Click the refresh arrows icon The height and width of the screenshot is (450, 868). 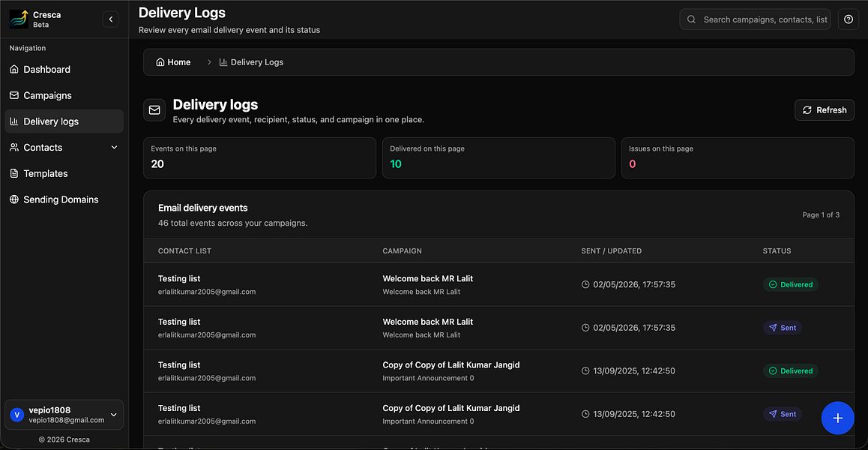[807, 109]
